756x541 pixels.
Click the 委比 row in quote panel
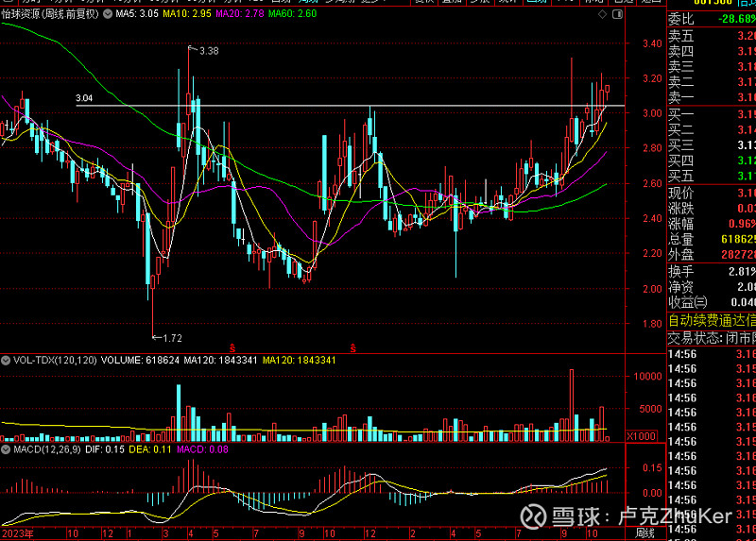point(712,19)
